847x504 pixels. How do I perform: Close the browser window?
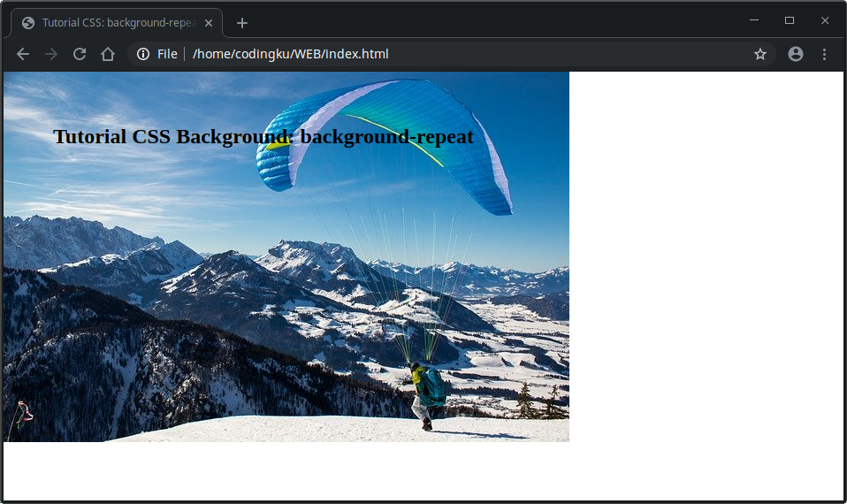click(x=825, y=20)
